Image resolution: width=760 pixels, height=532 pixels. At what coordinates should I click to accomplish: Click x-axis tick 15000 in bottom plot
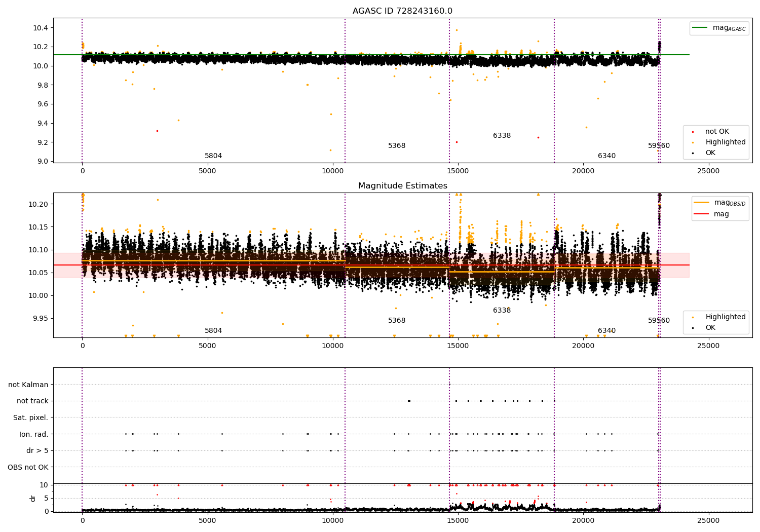[458, 520]
